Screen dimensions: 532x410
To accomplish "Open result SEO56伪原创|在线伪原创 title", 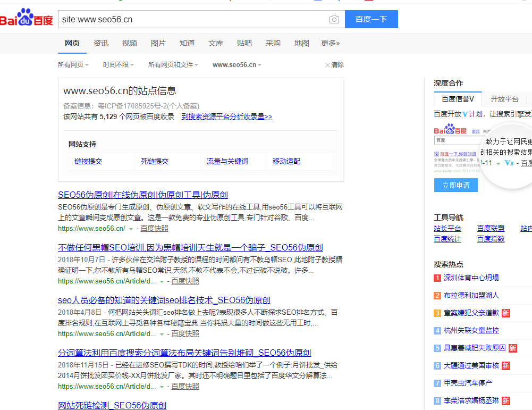I will [143, 195].
